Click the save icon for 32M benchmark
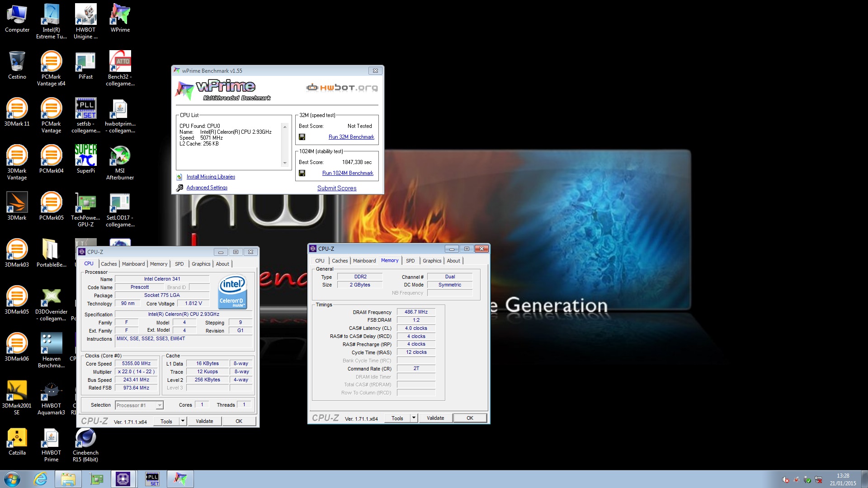The image size is (868, 488). pyautogui.click(x=302, y=137)
